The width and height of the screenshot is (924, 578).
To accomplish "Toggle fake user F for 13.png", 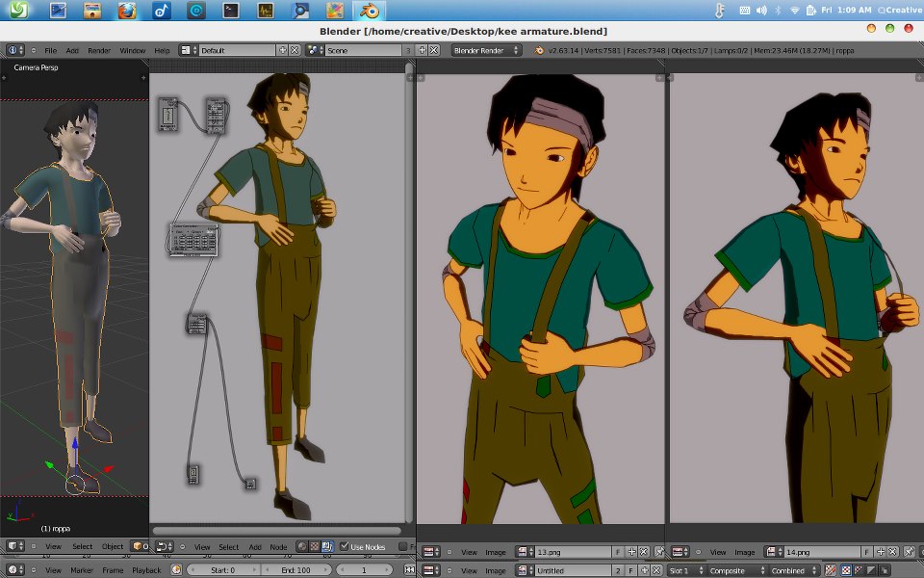I will [x=618, y=552].
